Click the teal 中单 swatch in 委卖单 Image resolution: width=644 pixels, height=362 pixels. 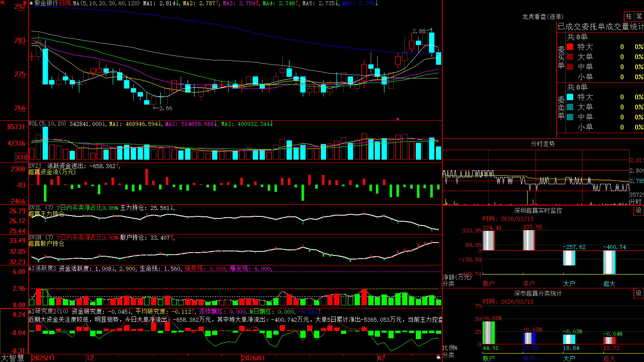(570, 117)
